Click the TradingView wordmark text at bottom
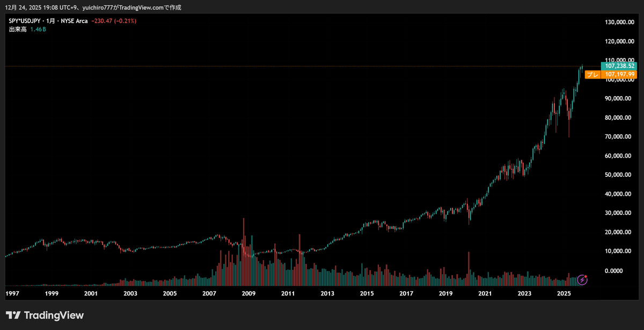Screen dimensions: 644x330 [54, 315]
